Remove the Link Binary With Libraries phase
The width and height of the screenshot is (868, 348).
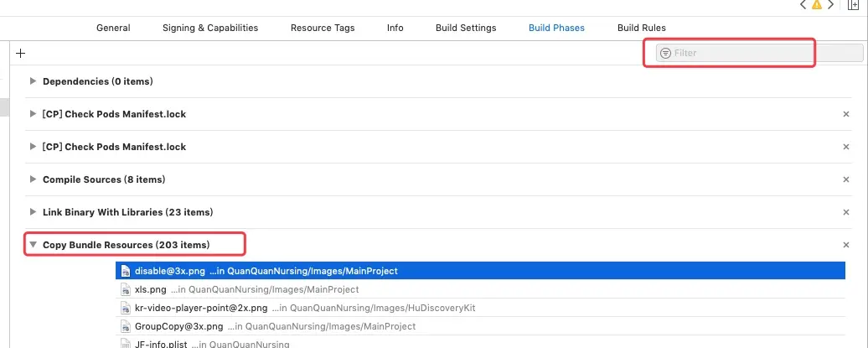pos(846,212)
